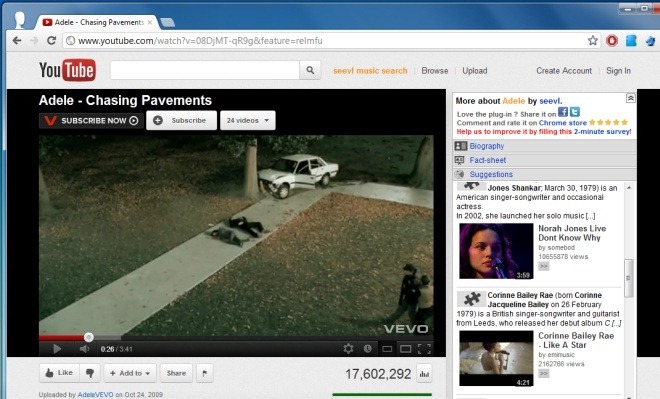Open the Browse page
This screenshot has width=660, height=399.
(x=435, y=71)
